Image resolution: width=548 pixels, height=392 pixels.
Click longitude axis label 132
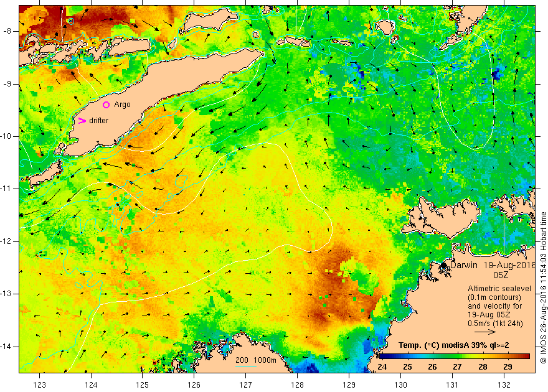pyautogui.click(x=504, y=385)
